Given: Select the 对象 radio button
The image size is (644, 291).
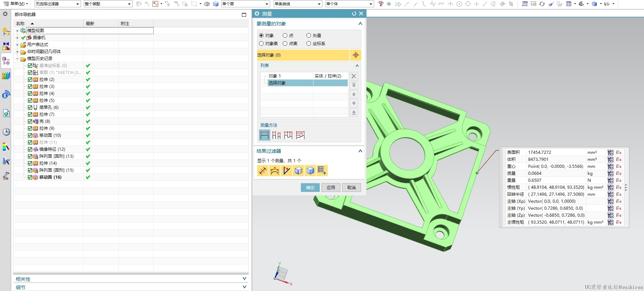Looking at the screenshot, I should [x=261, y=35].
